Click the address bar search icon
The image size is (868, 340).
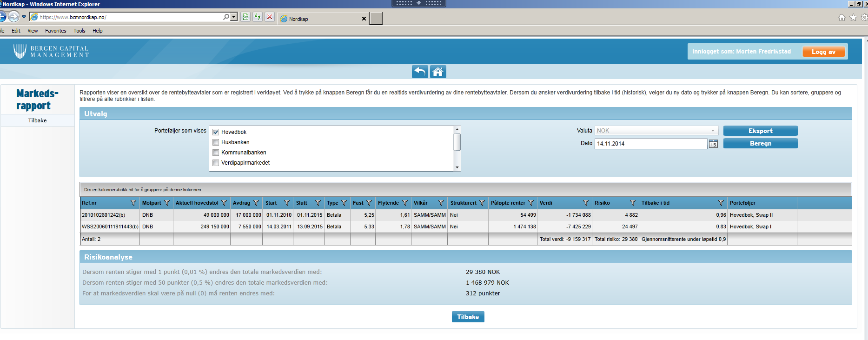pyautogui.click(x=226, y=17)
